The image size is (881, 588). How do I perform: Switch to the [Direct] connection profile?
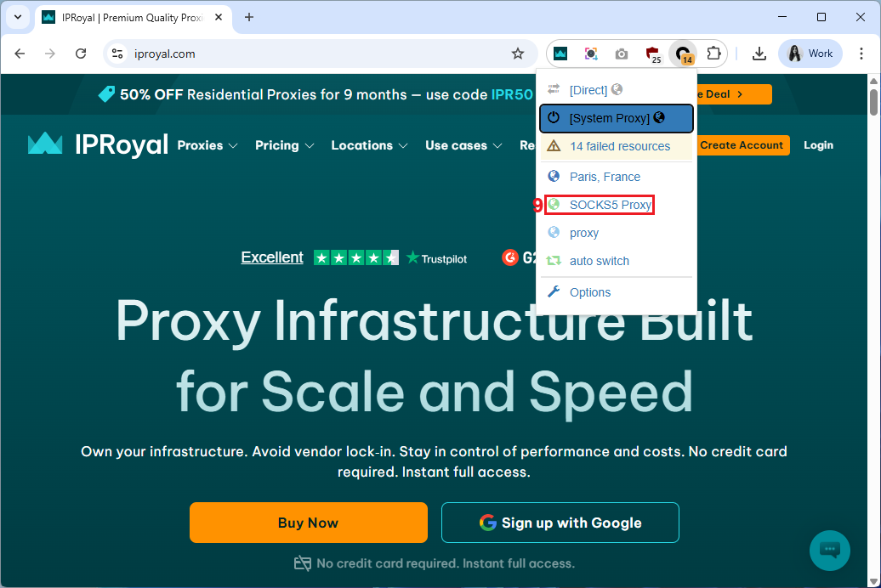point(588,90)
